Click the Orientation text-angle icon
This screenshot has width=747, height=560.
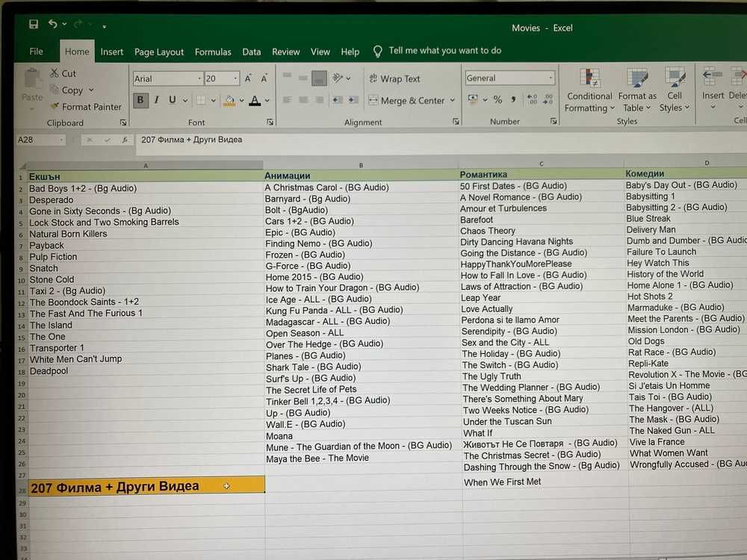338,78
